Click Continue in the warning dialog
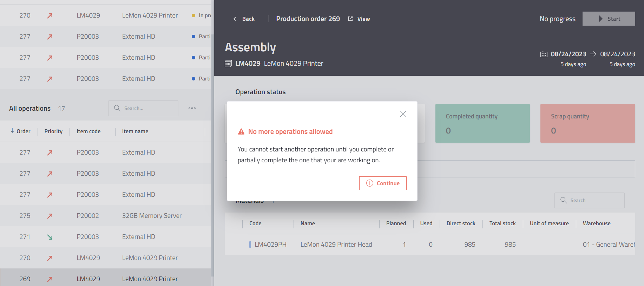644x286 pixels. coord(383,183)
